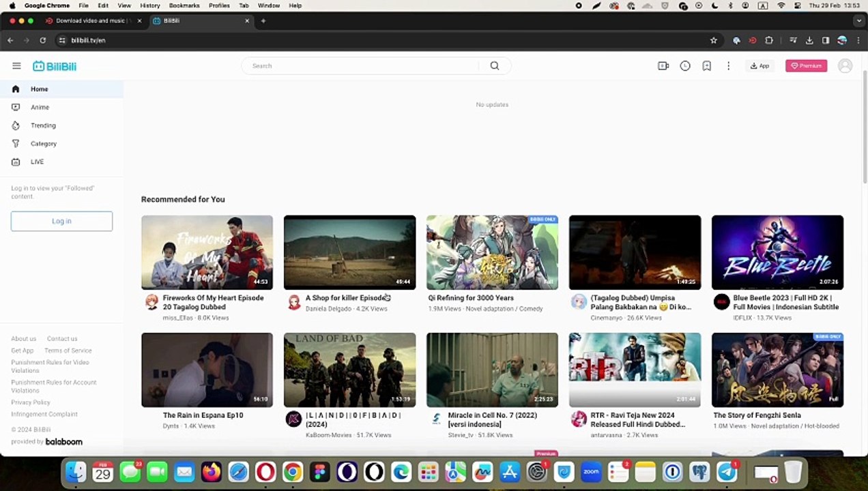This screenshot has height=491, width=868.
Task: Open the video creator upload icon
Action: pos(663,66)
